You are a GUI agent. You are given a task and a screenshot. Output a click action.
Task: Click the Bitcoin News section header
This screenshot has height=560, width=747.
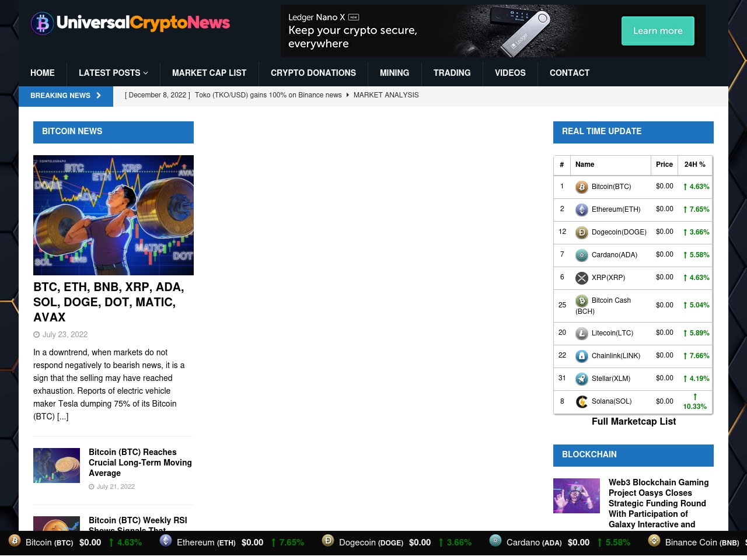pos(113,132)
